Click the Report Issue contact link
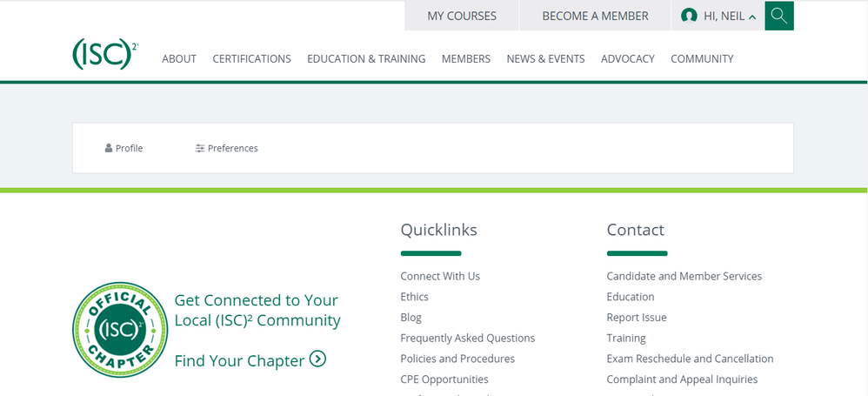 (637, 318)
